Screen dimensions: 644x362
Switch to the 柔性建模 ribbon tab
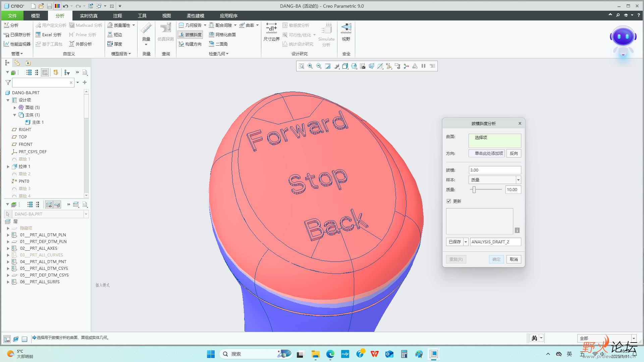(x=196, y=16)
